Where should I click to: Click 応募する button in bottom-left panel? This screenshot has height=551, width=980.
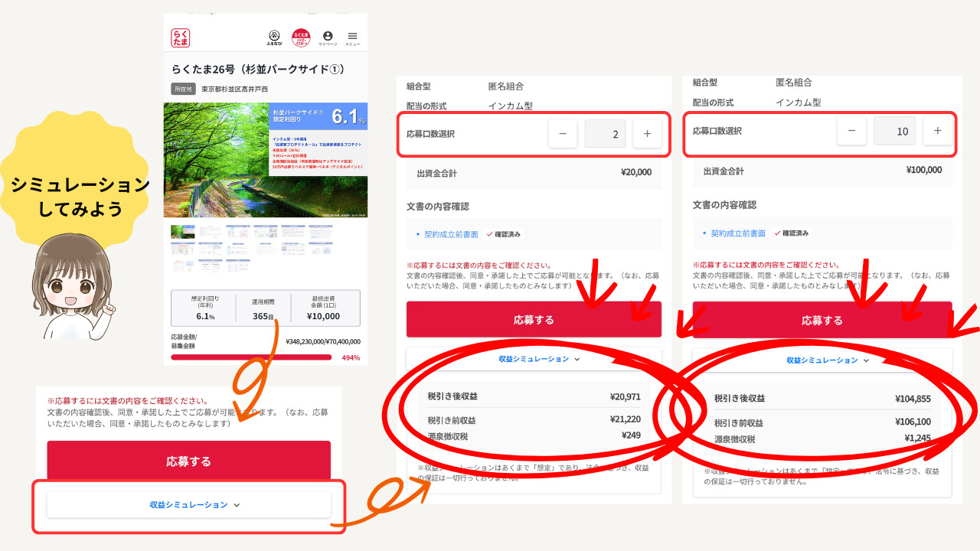[x=188, y=461]
